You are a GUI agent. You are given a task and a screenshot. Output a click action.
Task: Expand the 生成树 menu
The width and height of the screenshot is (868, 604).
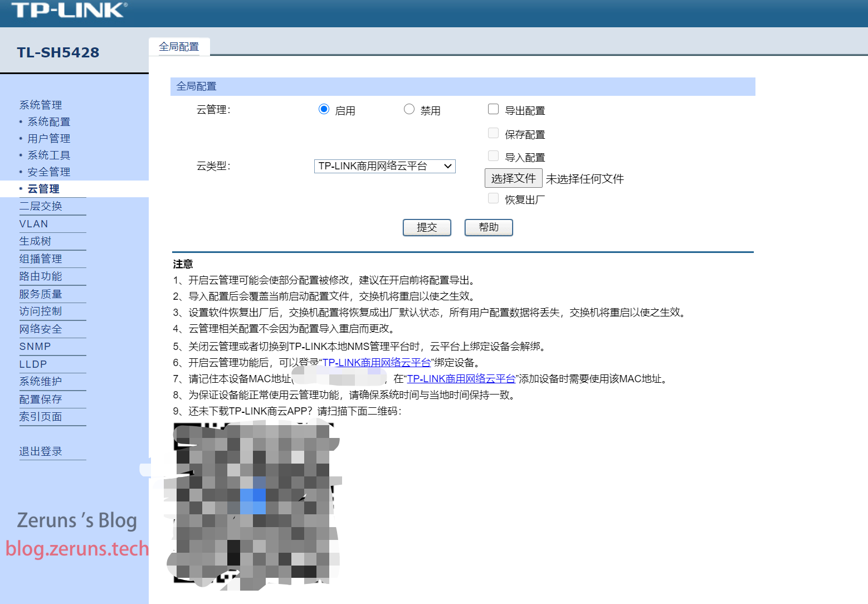pyautogui.click(x=35, y=241)
